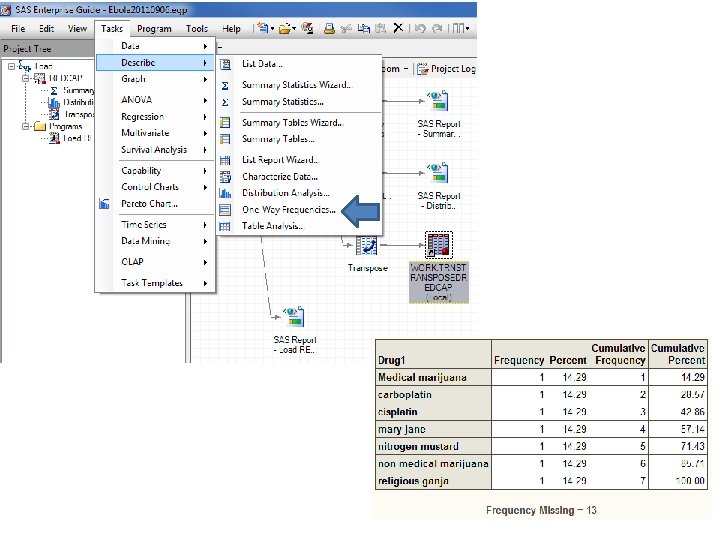This screenshot has height=540, width=720.
Task: Open dropdown arrow next to Open folder icon
Action: [294, 28]
